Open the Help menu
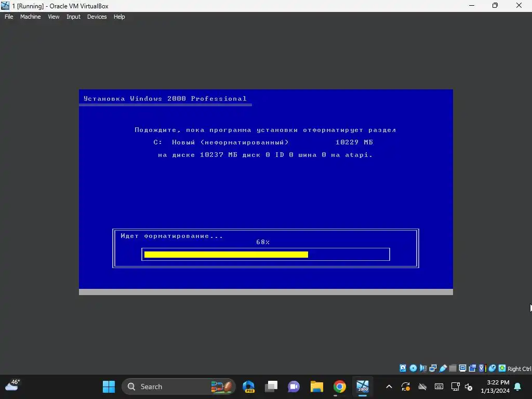Viewport: 532px width, 399px height. pyautogui.click(x=119, y=17)
